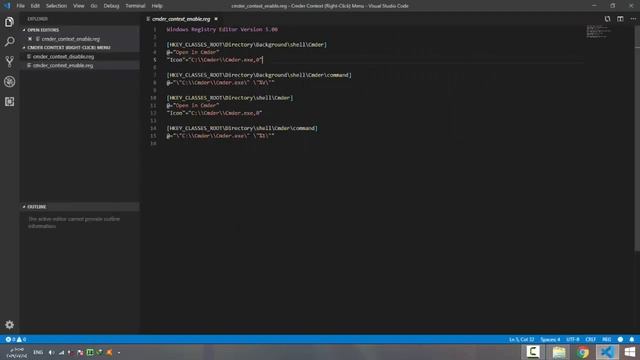Viewport: 640px width, 360px height.
Task: Close cmder_context_enable.reg in Open Editors
Action: point(30,39)
